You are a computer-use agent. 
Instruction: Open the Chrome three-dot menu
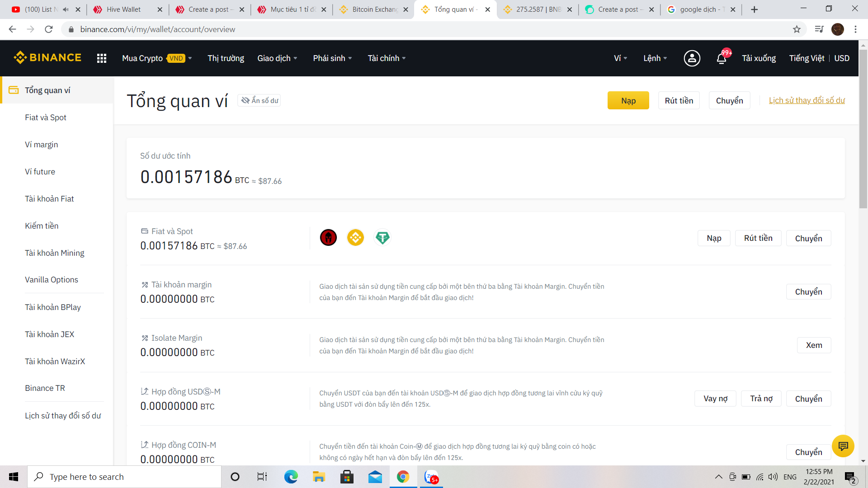point(855,29)
